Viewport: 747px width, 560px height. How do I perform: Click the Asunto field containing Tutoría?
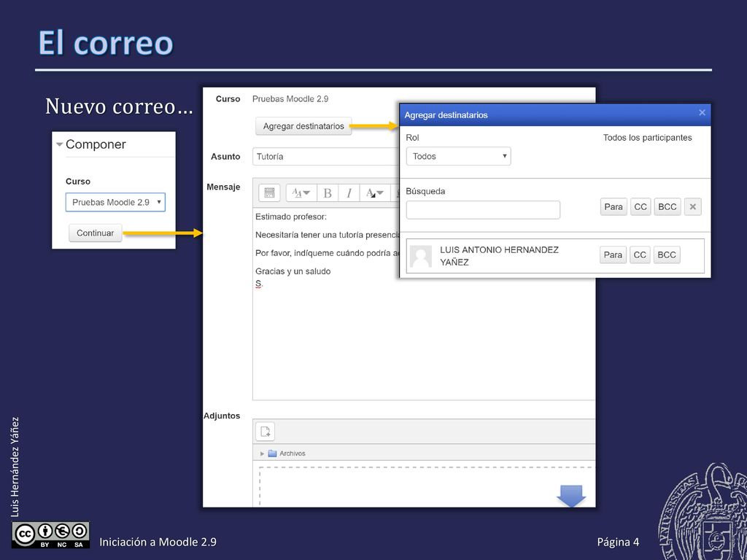pyautogui.click(x=326, y=157)
